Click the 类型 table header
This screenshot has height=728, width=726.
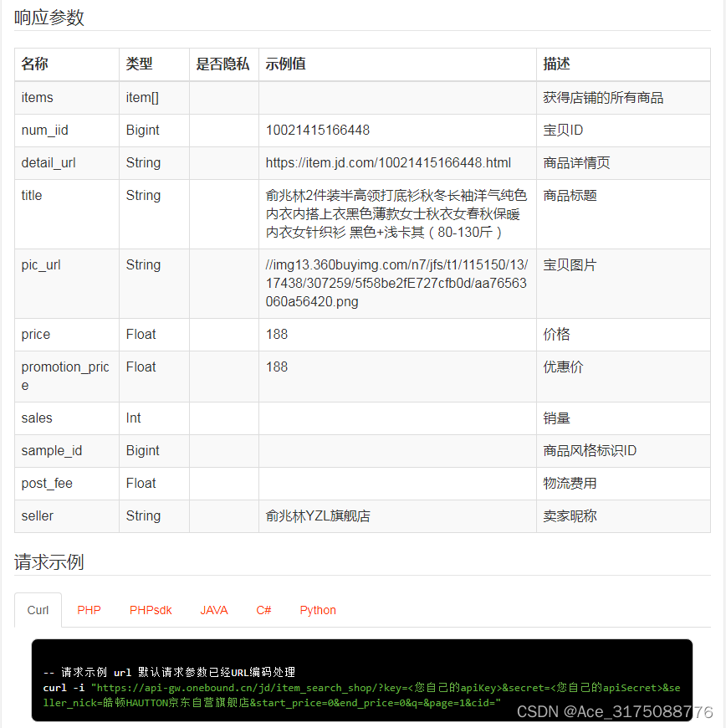tap(142, 64)
